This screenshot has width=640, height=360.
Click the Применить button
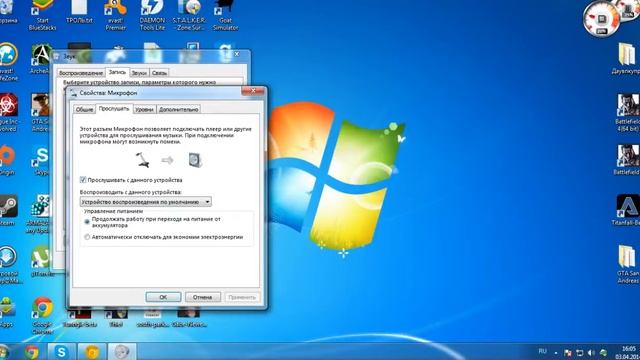click(x=242, y=297)
